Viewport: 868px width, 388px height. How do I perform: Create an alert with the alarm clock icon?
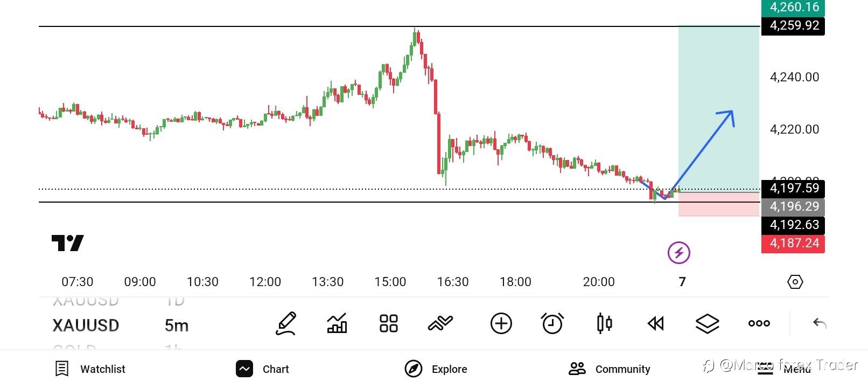[x=552, y=323]
